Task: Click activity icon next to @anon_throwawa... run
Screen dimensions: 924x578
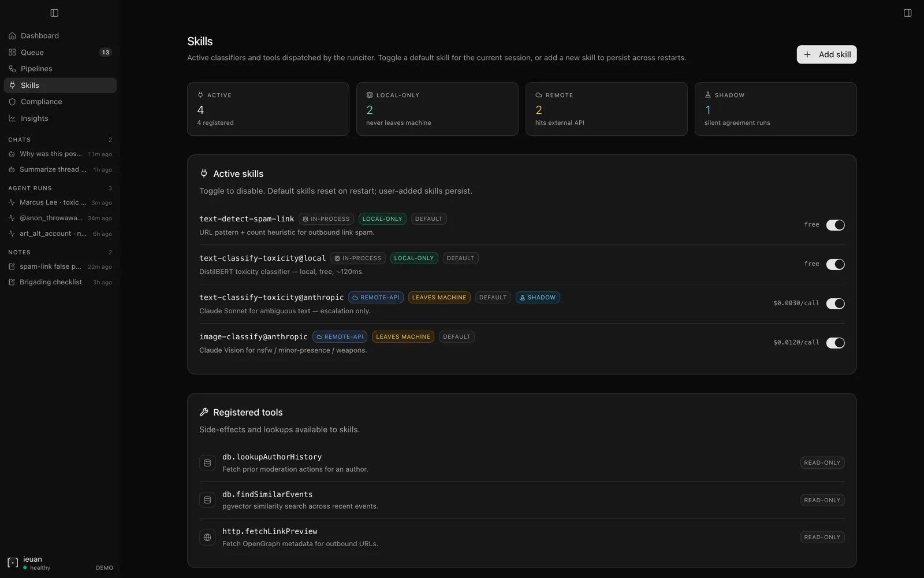Action: pos(12,218)
